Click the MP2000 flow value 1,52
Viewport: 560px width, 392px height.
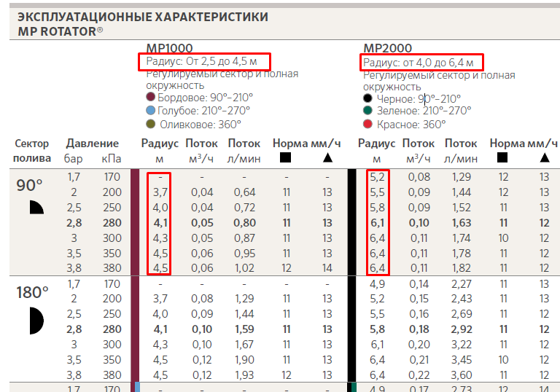coord(462,208)
